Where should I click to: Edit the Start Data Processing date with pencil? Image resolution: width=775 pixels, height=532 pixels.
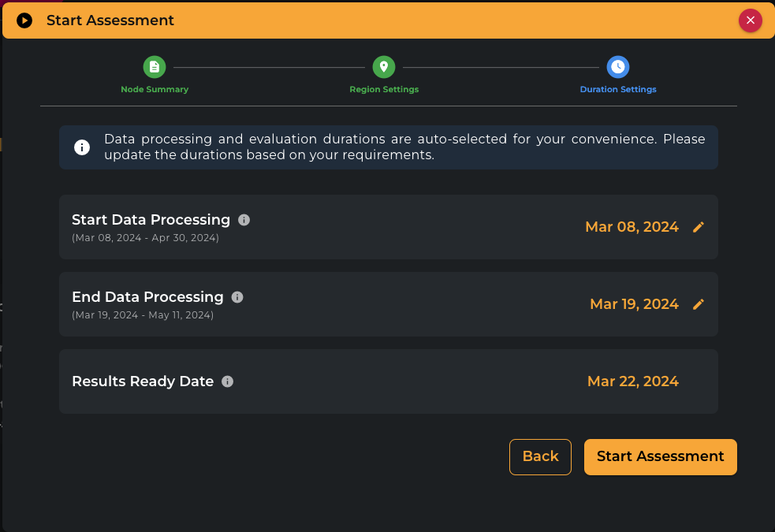point(698,227)
